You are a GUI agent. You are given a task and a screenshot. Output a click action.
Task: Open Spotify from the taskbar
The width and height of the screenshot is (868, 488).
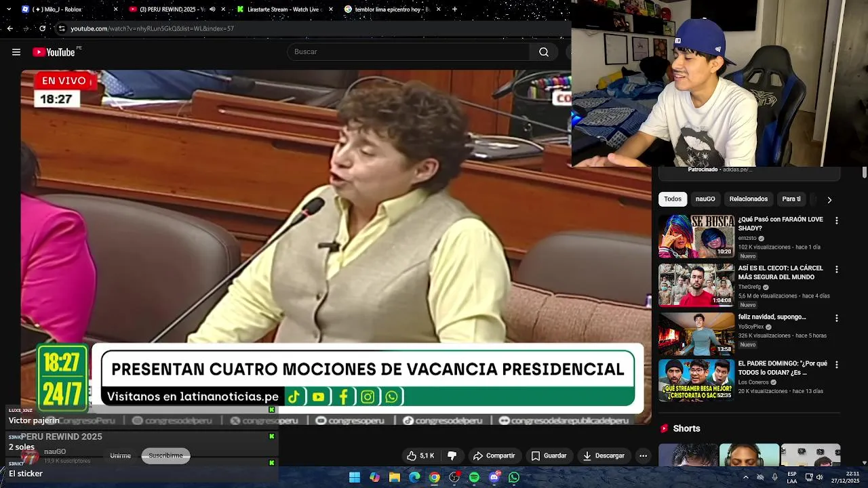point(474,477)
